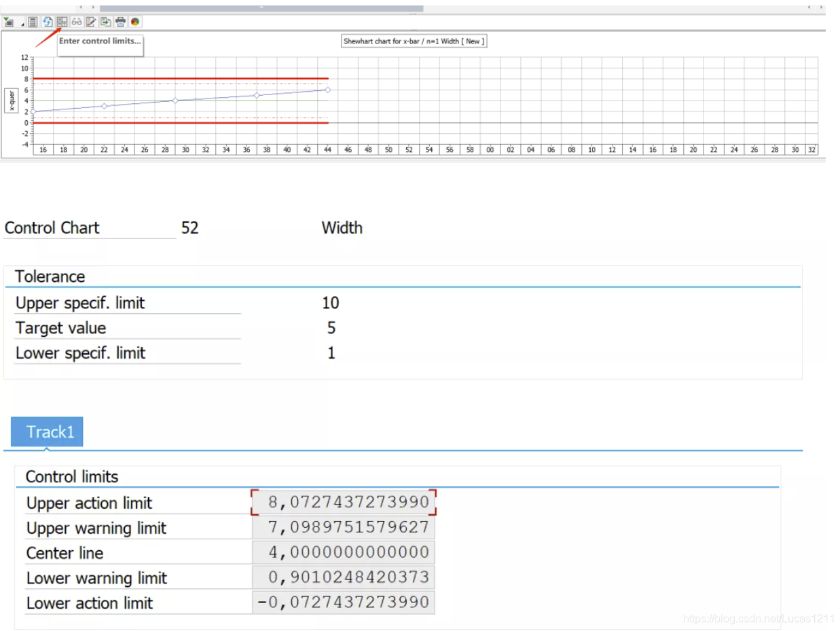Click the Control limits section header
The image size is (840, 631).
coord(72,477)
